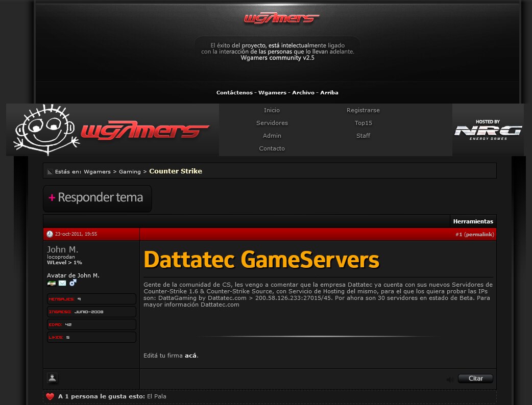Click the Arriba footer link
The image size is (532, 405).
[329, 92]
